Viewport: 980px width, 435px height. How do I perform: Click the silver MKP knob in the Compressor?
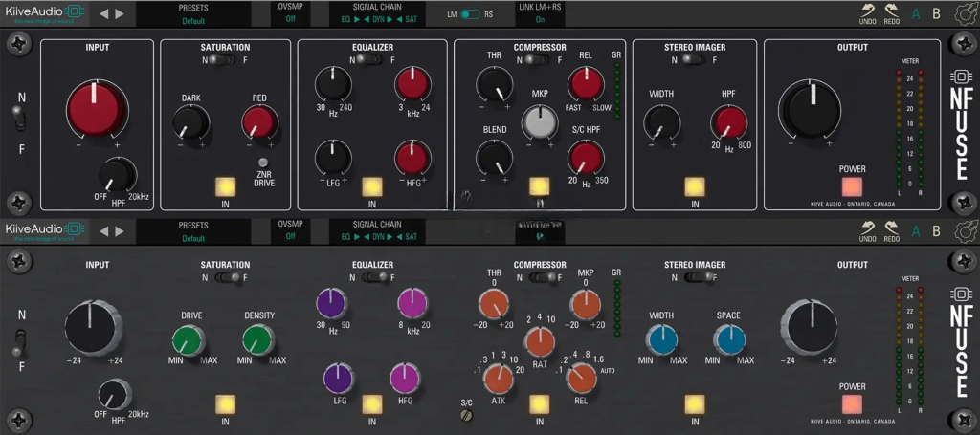pos(540,121)
